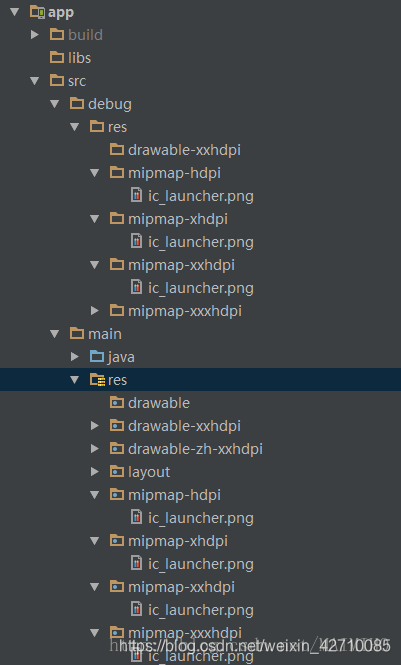Click the src folder icon
Image resolution: width=401 pixels, height=665 pixels.
[57, 80]
